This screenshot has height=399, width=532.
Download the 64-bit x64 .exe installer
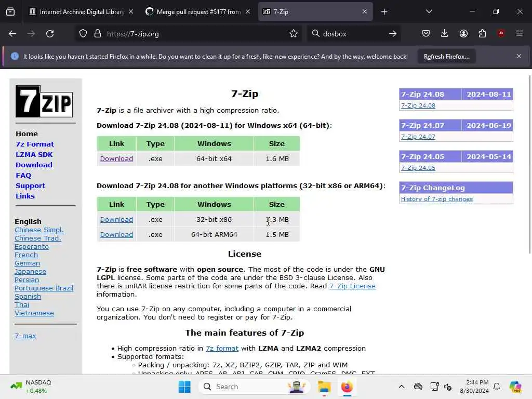tap(116, 159)
